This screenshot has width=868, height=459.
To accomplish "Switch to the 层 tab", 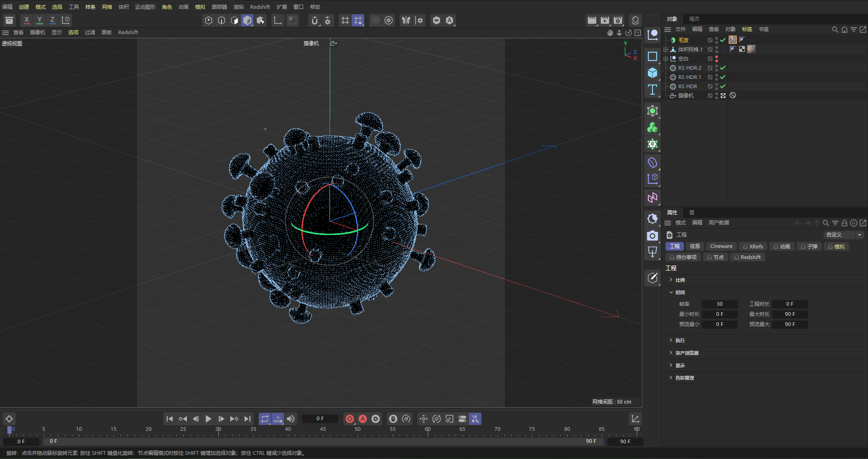I will coord(692,213).
